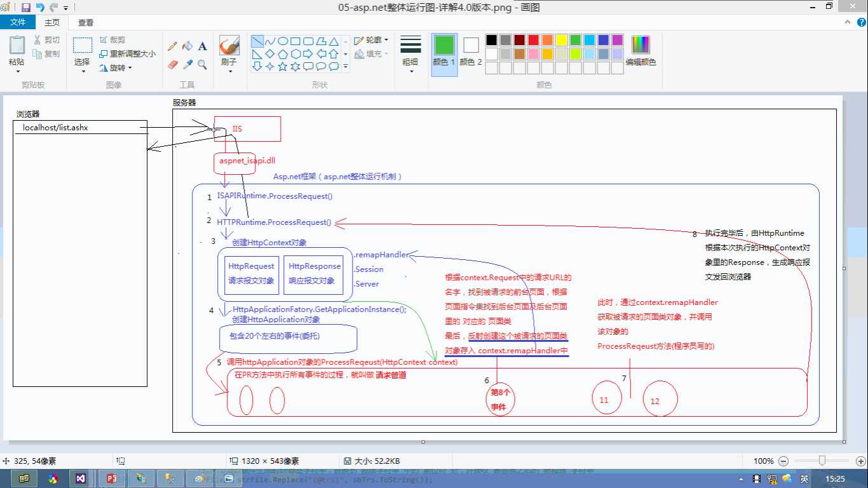This screenshot has height=488, width=868.
Task: Click the 剪切 (Cut) button
Action: (x=46, y=39)
